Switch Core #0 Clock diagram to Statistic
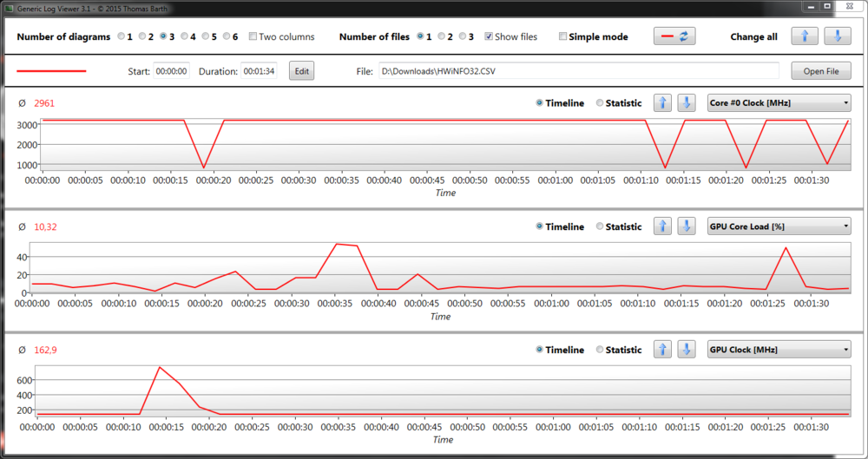 click(600, 103)
